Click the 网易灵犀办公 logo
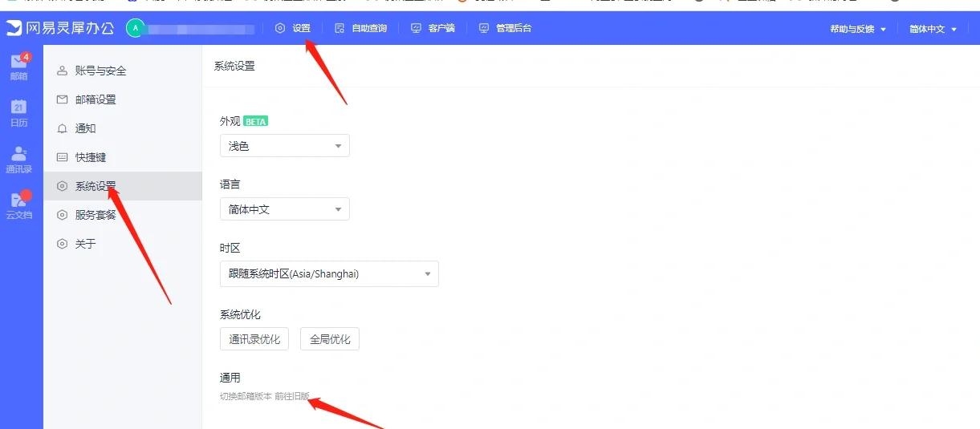Screen dimensions: 980x429 tap(61, 28)
